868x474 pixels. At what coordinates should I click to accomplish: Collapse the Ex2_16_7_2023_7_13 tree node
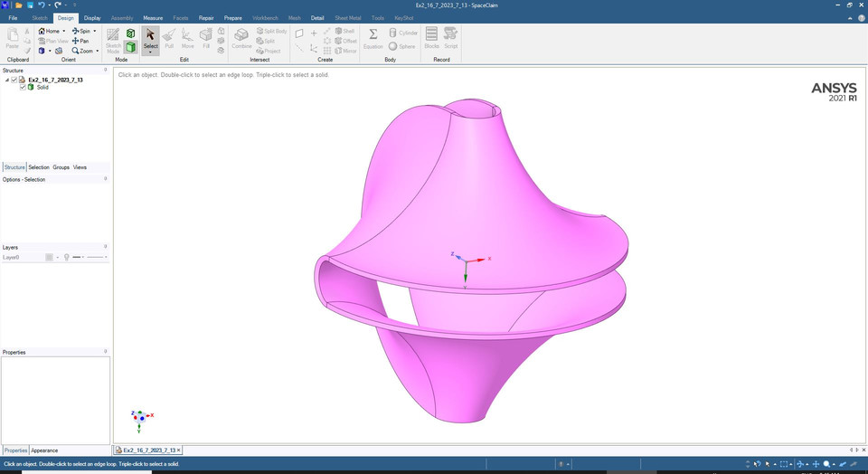pyautogui.click(x=6, y=80)
